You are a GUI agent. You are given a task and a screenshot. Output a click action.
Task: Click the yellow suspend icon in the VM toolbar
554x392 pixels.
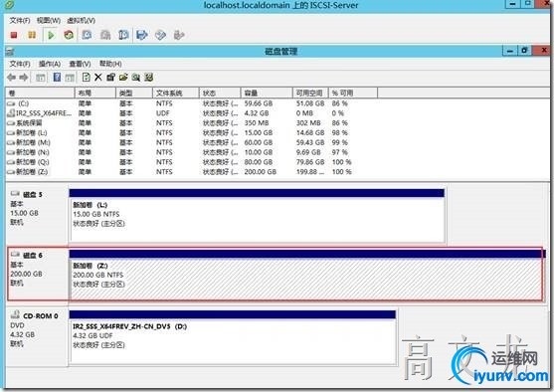point(32,35)
